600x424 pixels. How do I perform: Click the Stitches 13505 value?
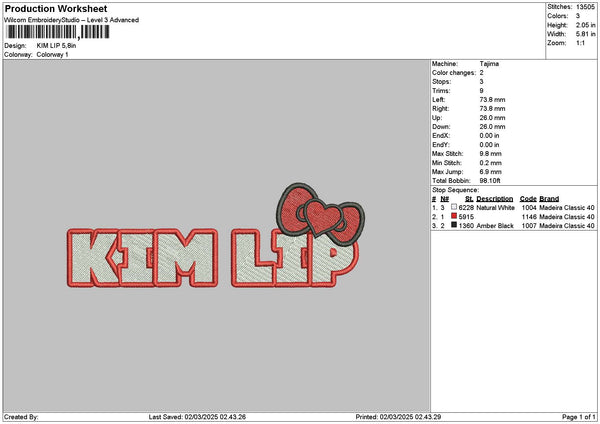pos(585,7)
